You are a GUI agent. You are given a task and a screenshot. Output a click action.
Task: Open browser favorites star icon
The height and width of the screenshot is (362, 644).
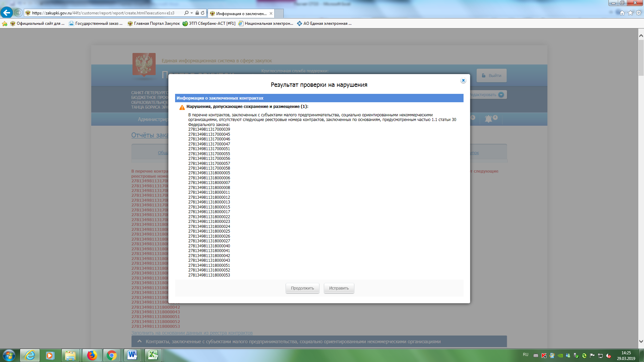pos(630,13)
